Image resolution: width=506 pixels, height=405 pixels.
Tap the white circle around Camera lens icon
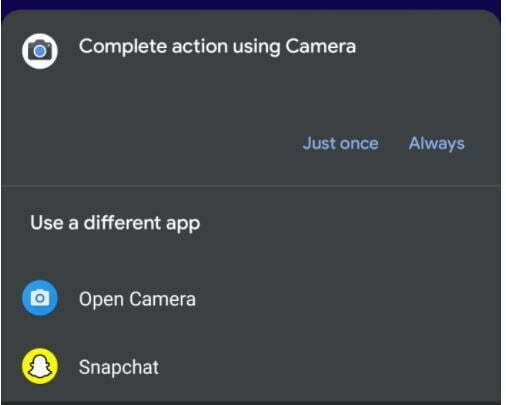pos(40,51)
